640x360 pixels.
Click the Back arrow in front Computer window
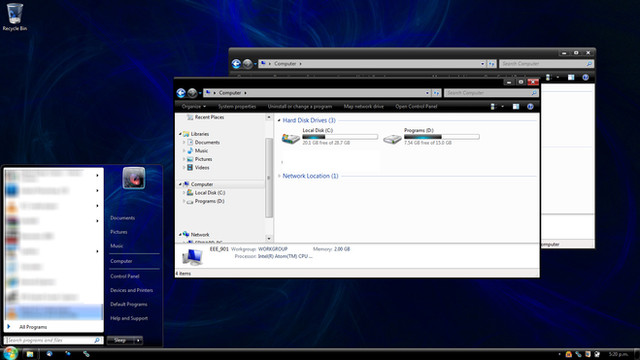(x=181, y=93)
